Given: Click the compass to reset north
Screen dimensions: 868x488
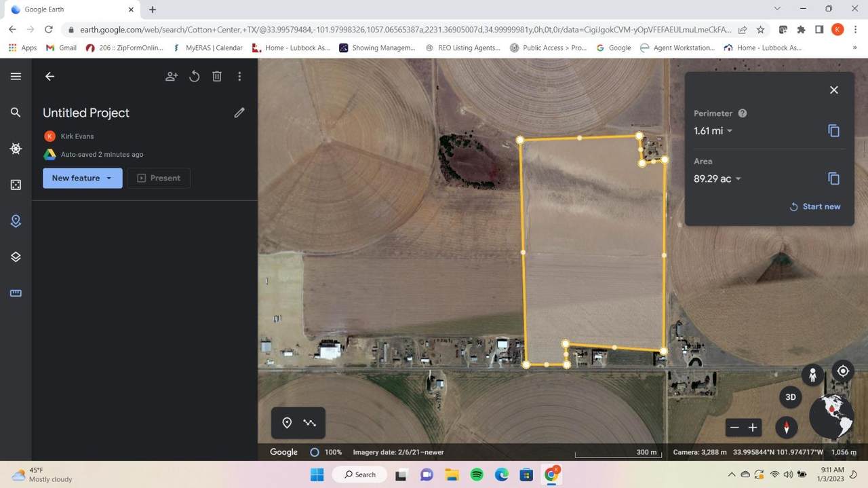Looking at the screenshot, I should pyautogui.click(x=787, y=428).
